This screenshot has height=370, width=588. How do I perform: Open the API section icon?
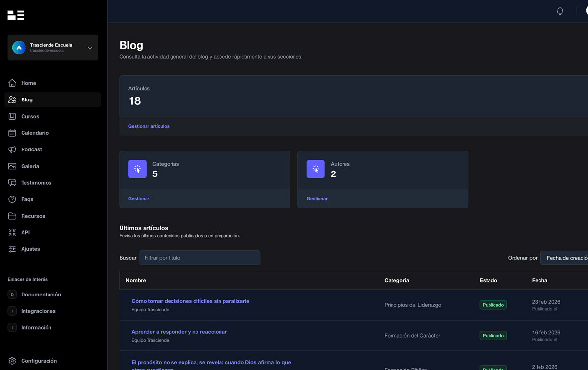[12, 232]
